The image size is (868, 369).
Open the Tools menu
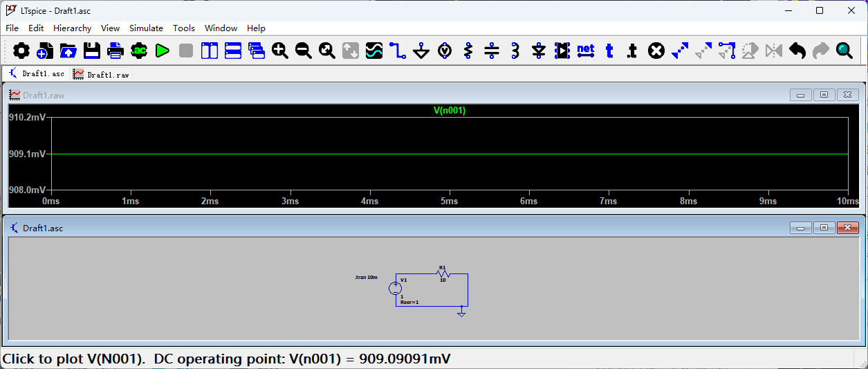pos(184,28)
